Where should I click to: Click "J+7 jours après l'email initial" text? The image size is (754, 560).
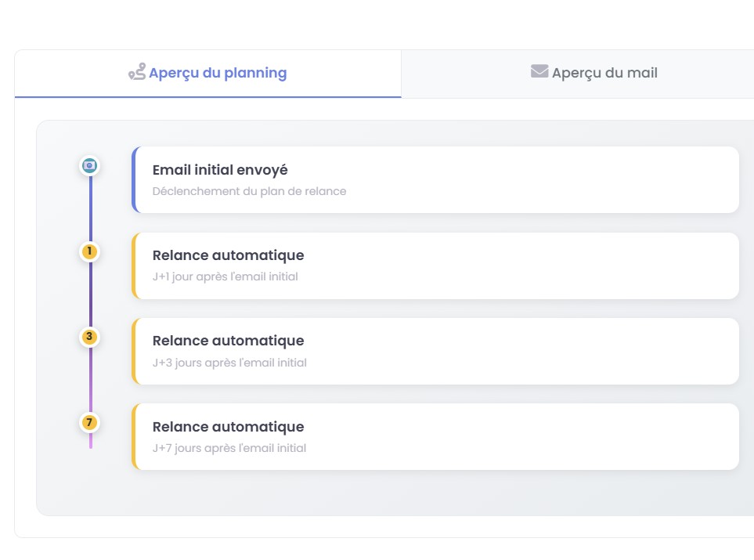pos(229,448)
